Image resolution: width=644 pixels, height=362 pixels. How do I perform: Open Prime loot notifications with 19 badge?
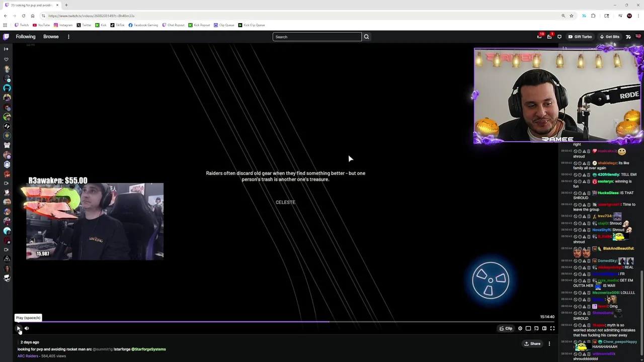pos(539,37)
